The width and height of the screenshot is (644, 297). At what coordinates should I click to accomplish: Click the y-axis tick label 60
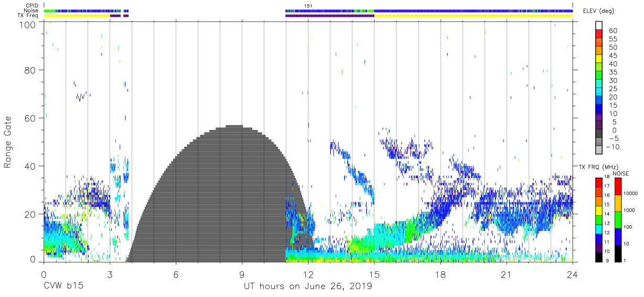30,118
